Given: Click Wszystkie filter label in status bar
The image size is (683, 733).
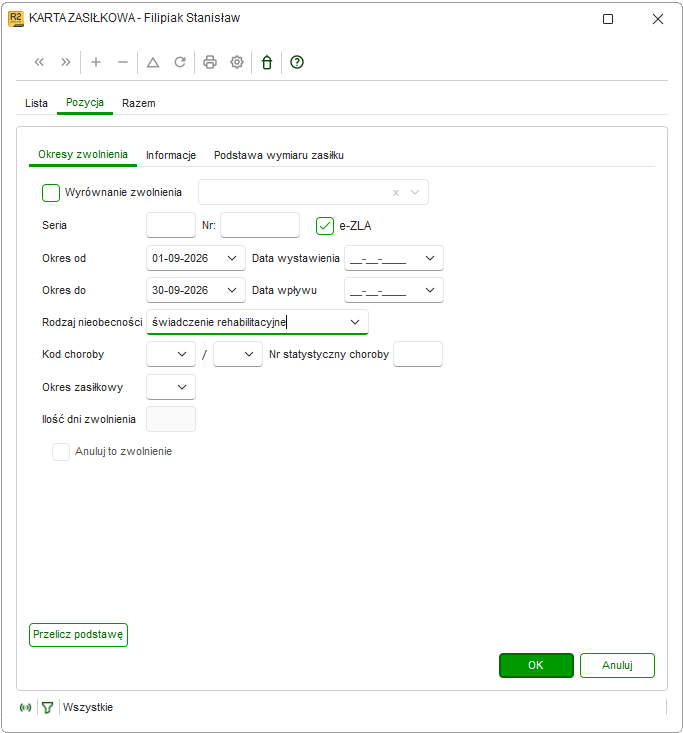Looking at the screenshot, I should coord(88,707).
